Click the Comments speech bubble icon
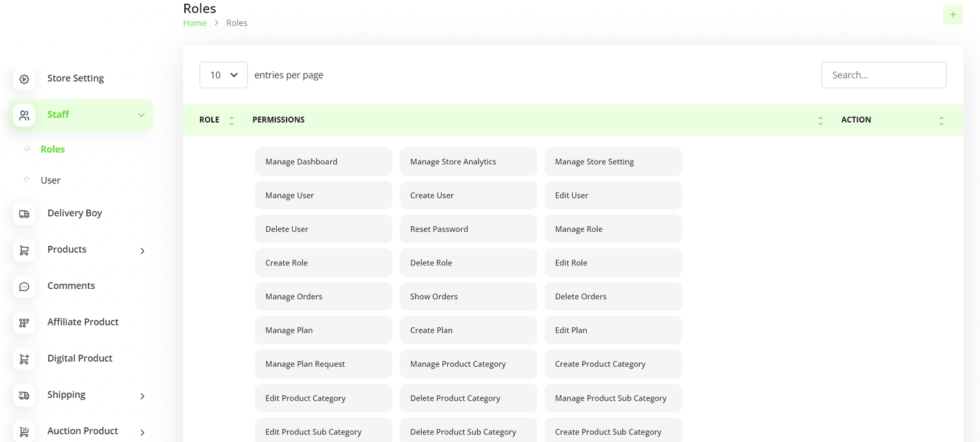Image resolution: width=980 pixels, height=442 pixels. tap(24, 286)
